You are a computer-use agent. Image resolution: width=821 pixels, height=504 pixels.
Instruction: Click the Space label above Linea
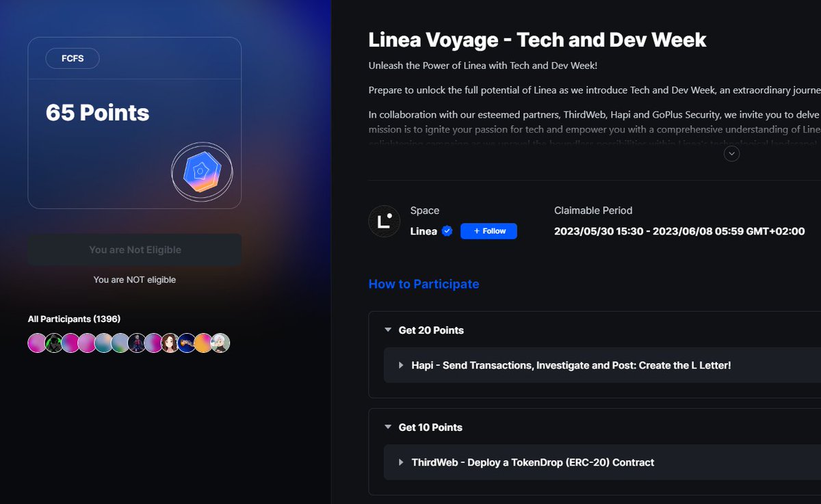pyautogui.click(x=425, y=211)
